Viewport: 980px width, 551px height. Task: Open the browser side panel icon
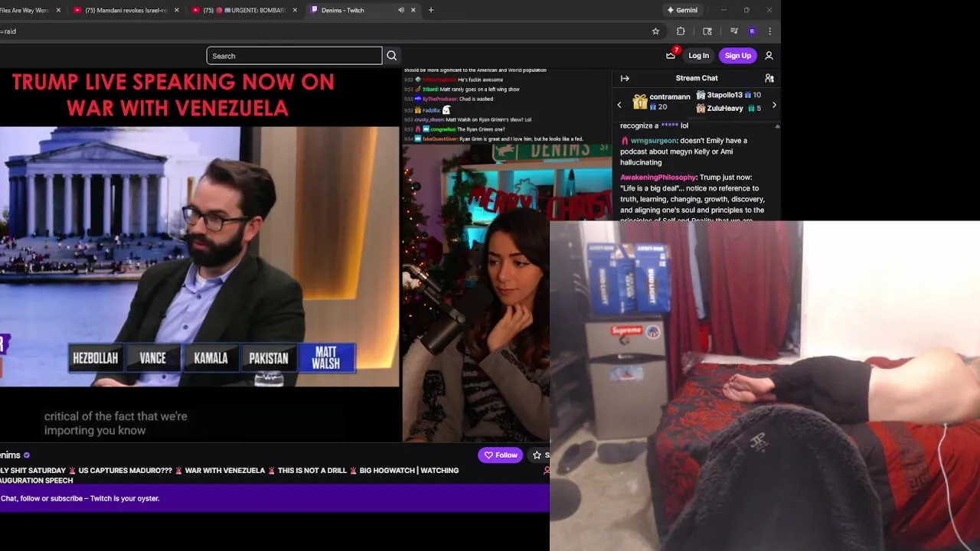(707, 31)
